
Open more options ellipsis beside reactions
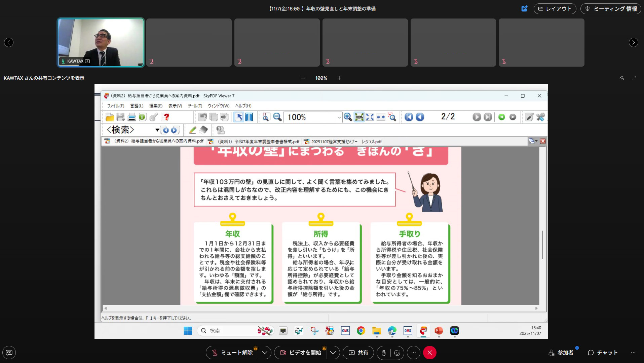[x=414, y=353]
